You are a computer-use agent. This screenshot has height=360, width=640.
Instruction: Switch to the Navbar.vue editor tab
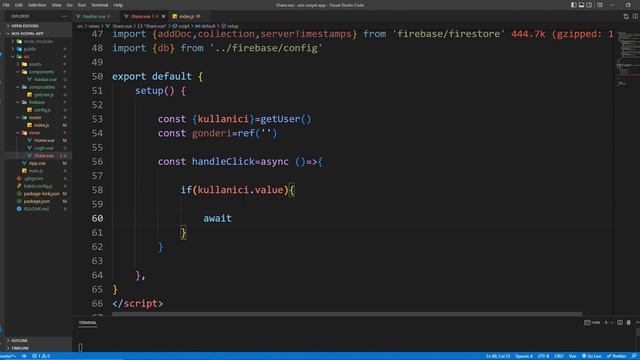pos(96,16)
